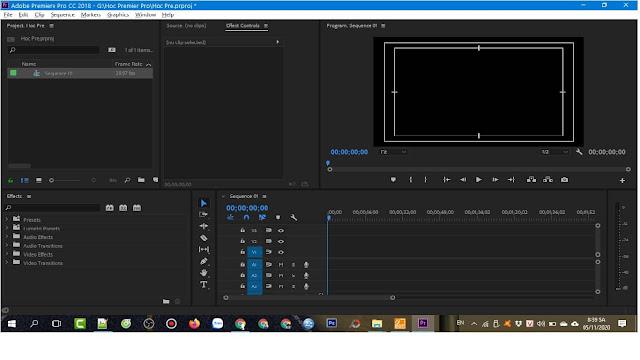Expand the Lumetri Presets folder
Screen dimensions: 640x360
click(7, 228)
